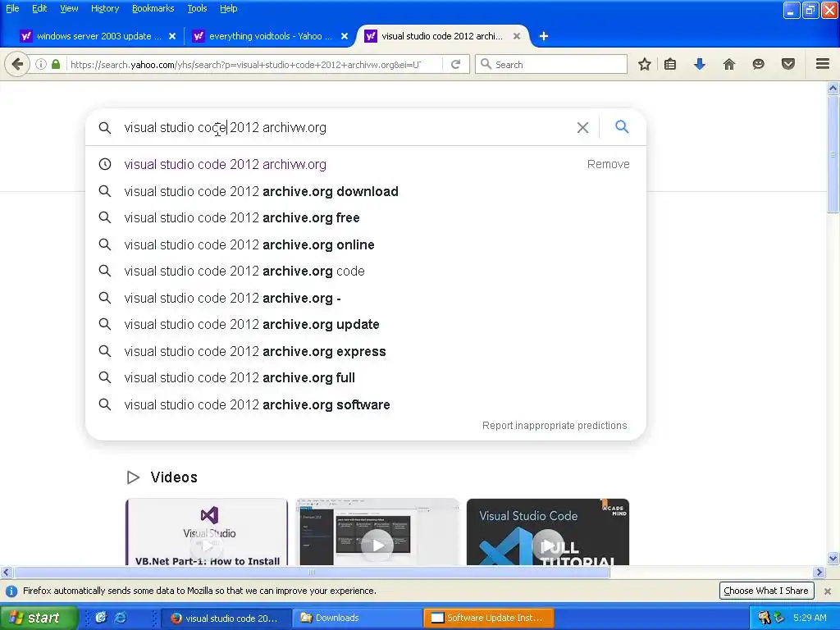Go to the Home page icon

pyautogui.click(x=728, y=64)
